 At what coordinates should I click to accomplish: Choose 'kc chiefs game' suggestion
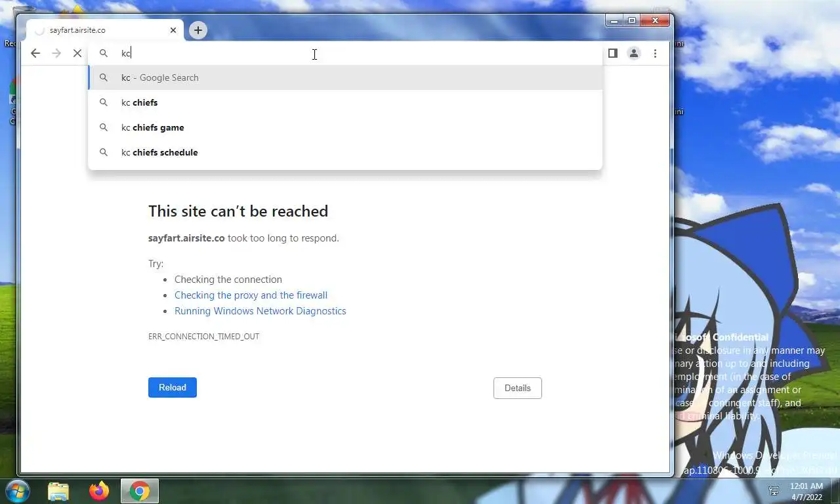point(345,127)
